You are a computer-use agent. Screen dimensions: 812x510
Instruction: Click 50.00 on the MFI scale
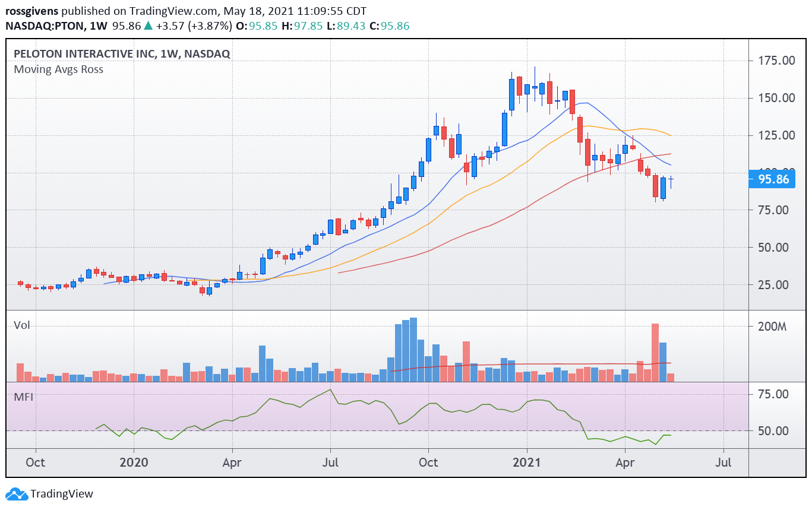[773, 431]
